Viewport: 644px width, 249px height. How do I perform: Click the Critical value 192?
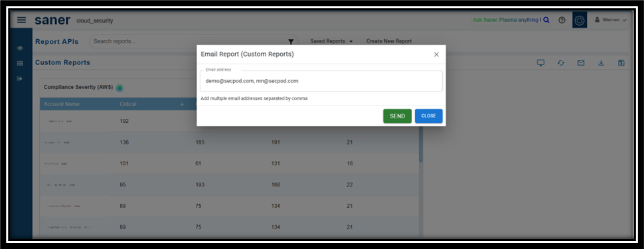click(x=124, y=121)
